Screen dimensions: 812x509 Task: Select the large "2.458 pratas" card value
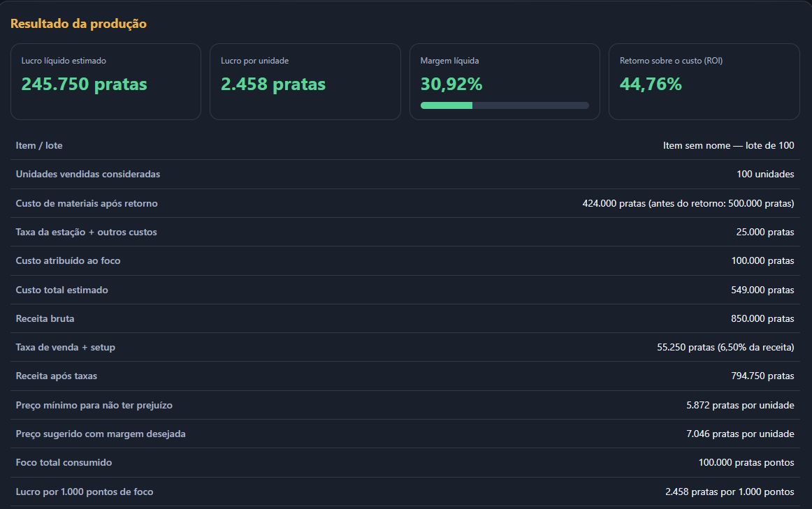[x=273, y=84]
